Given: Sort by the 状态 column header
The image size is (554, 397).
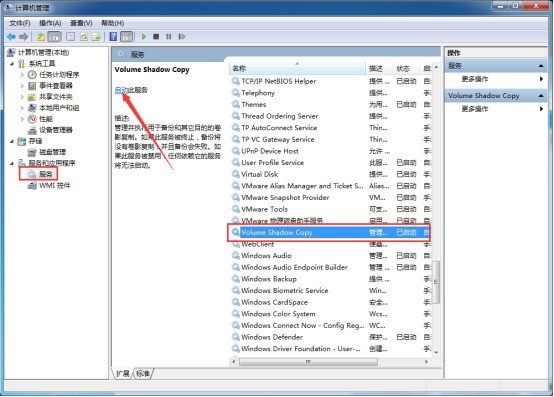Looking at the screenshot, I should click(x=406, y=68).
